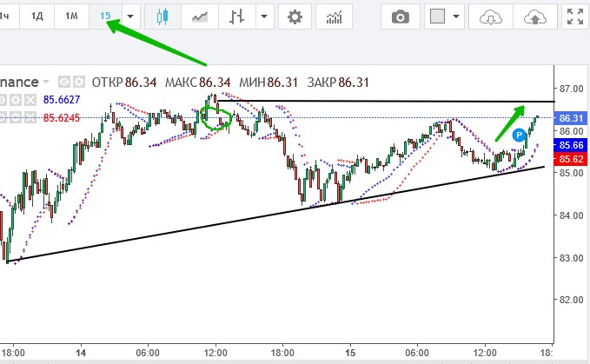
Task: Remove the 85.6245 indicator with its X icon
Action: point(30,117)
